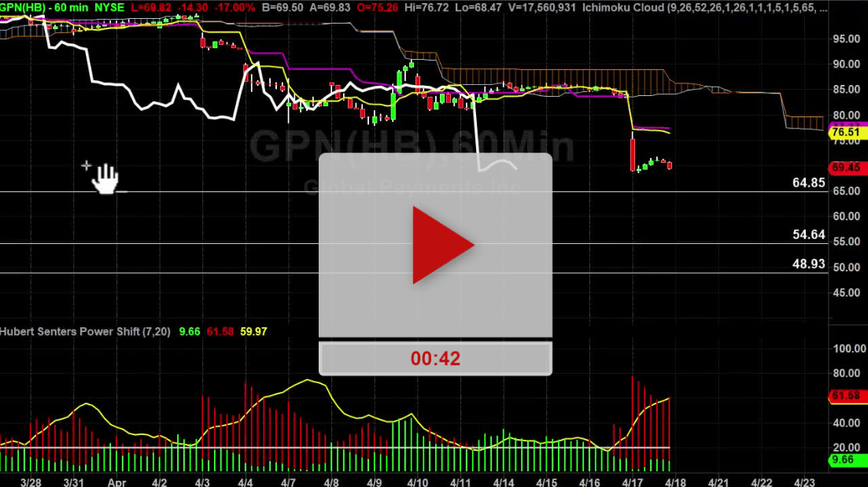Click the GPN(HB) - 60 min symbol label
The height and width of the screenshot is (487, 868).
(x=44, y=8)
